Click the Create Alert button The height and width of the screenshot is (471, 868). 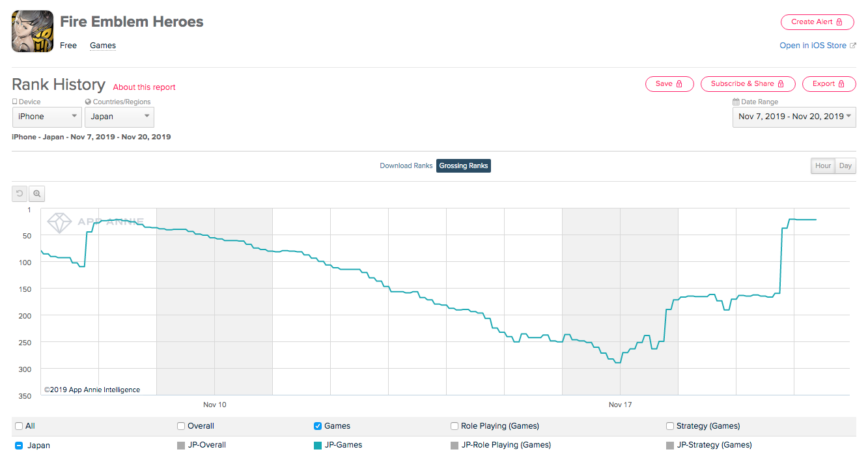(x=817, y=21)
